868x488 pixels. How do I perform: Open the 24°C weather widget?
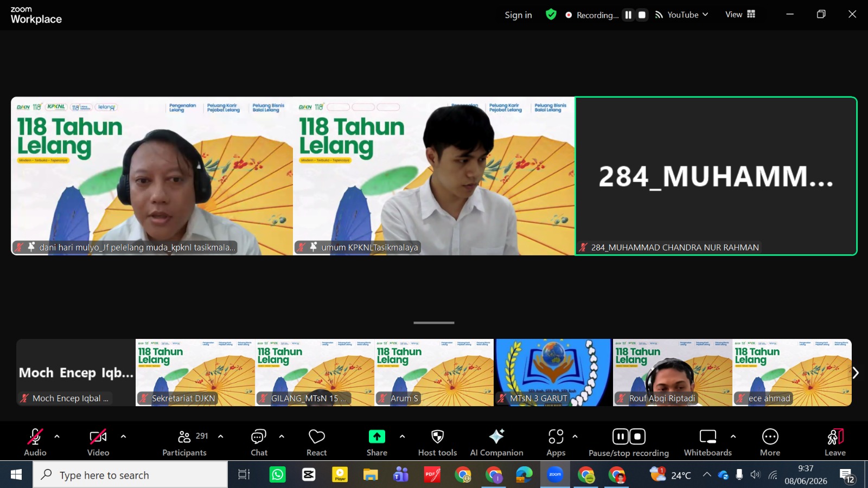(x=671, y=475)
